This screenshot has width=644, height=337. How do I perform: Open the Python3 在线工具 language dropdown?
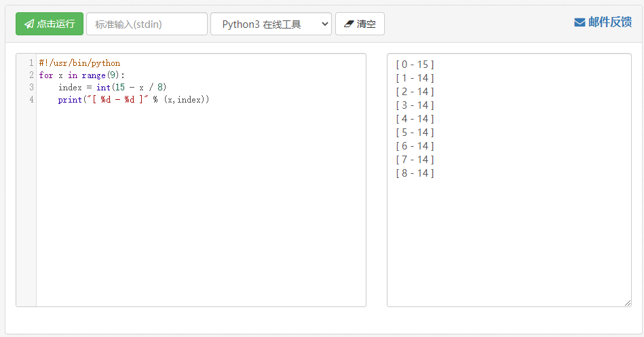tap(271, 24)
